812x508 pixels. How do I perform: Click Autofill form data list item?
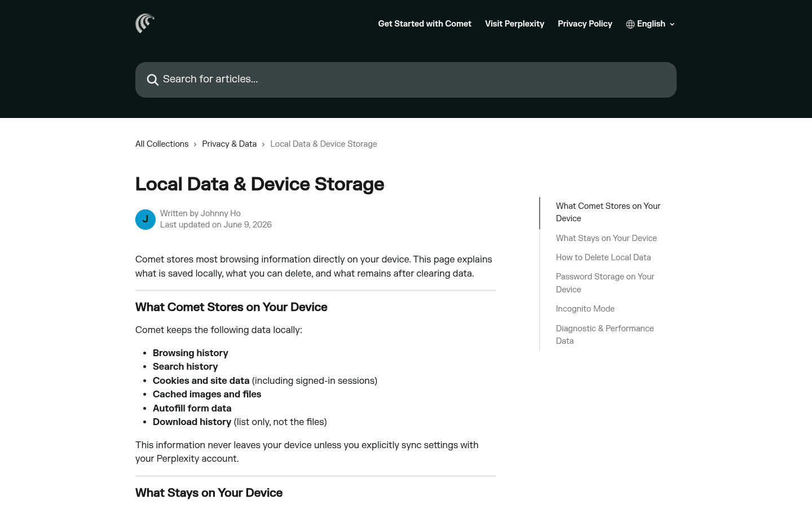point(192,408)
